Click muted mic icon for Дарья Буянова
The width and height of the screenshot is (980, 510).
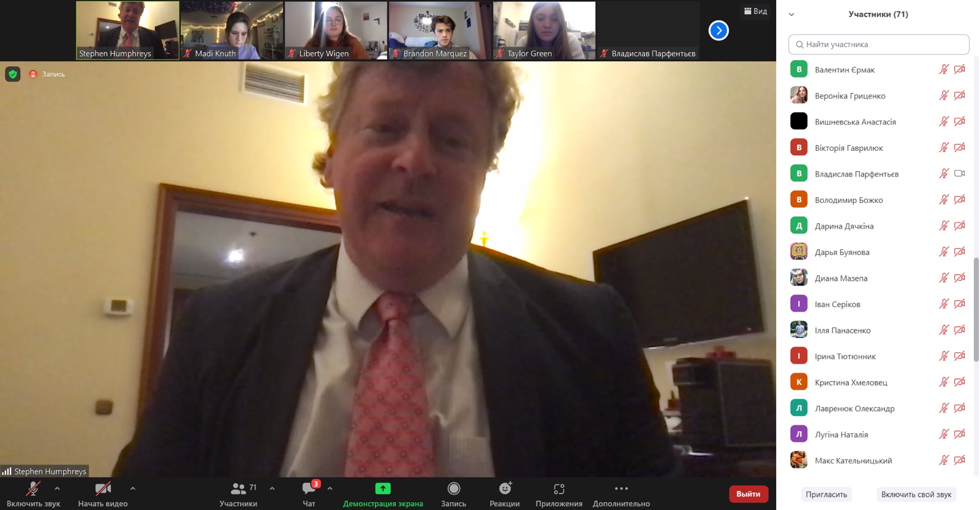tap(944, 251)
